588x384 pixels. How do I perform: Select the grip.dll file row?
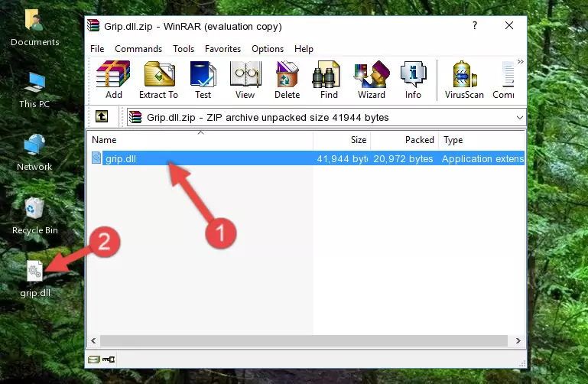[x=307, y=158]
